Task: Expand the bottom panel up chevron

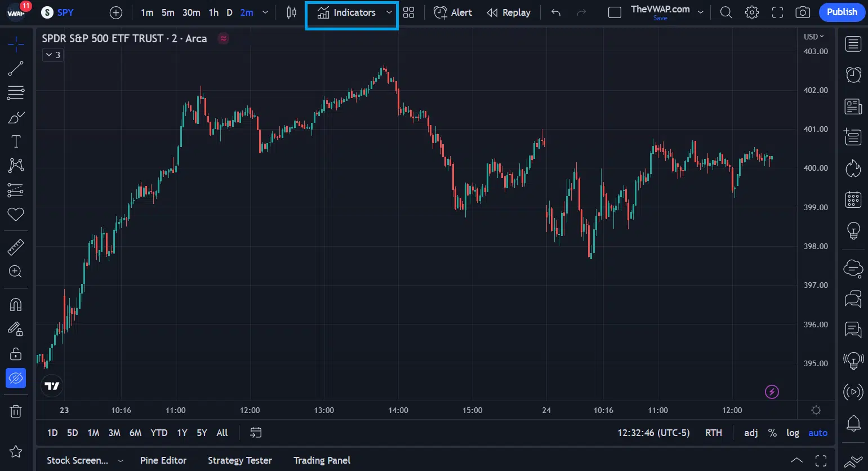Action: click(796, 460)
